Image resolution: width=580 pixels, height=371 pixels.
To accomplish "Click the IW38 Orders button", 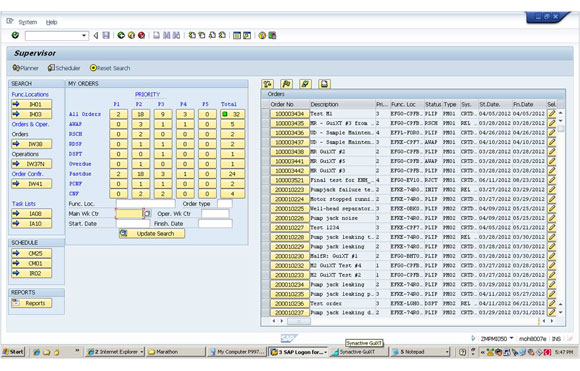I will (31, 144).
